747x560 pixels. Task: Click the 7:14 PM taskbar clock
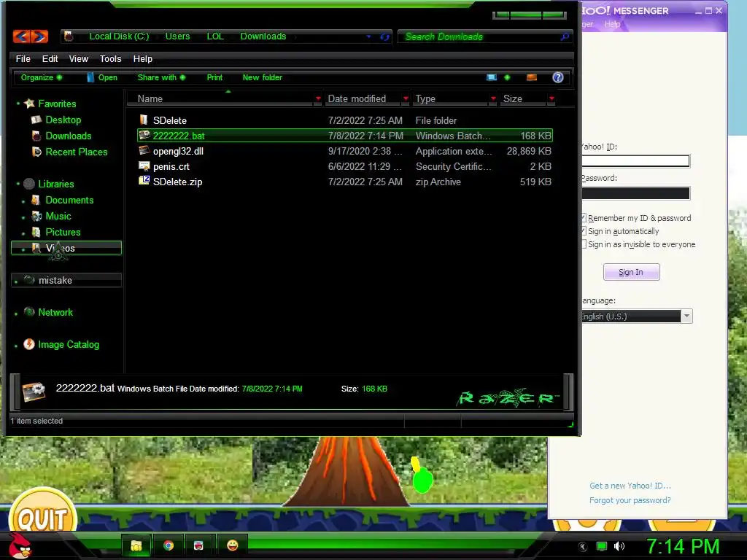click(x=683, y=546)
